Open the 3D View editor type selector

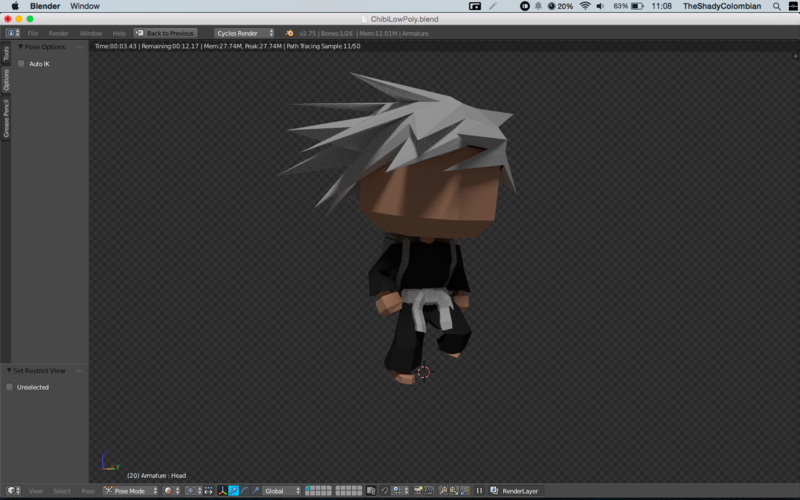13,491
